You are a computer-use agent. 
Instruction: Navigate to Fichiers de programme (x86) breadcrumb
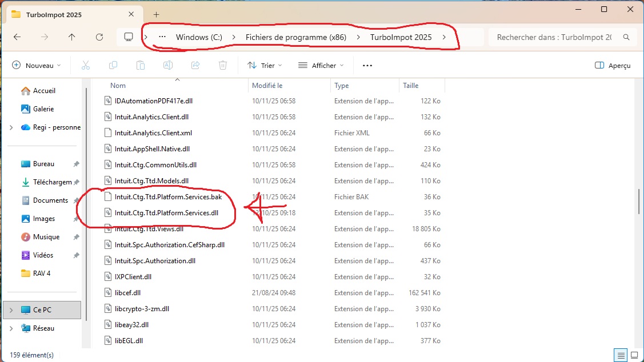[x=296, y=37]
